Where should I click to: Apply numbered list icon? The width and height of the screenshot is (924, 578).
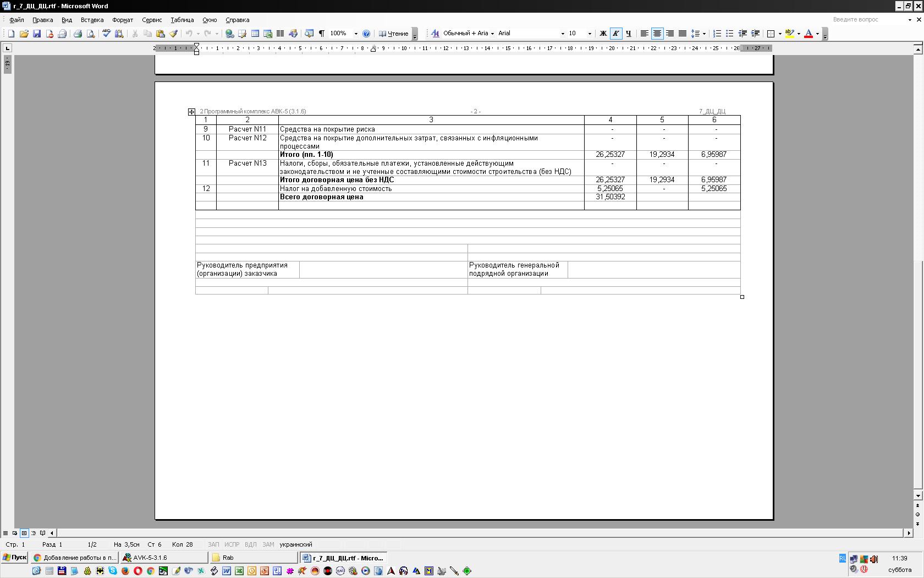coord(717,34)
